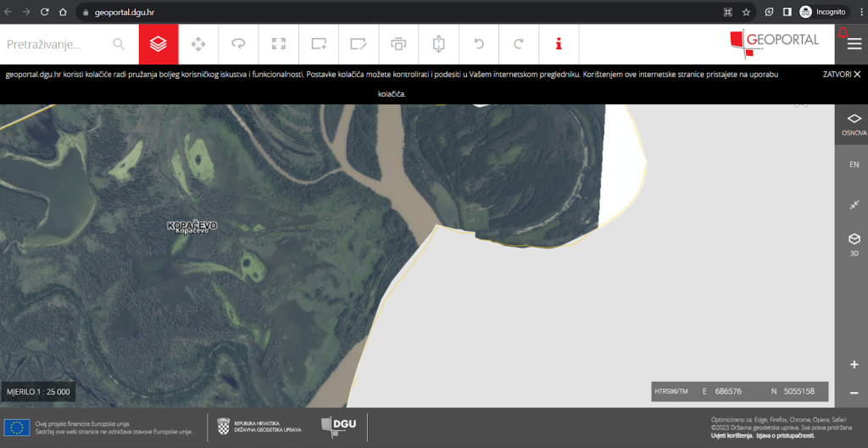Viewport: 868px width, 448px height.
Task: Click the zoom to full extent icon
Action: 278,44
